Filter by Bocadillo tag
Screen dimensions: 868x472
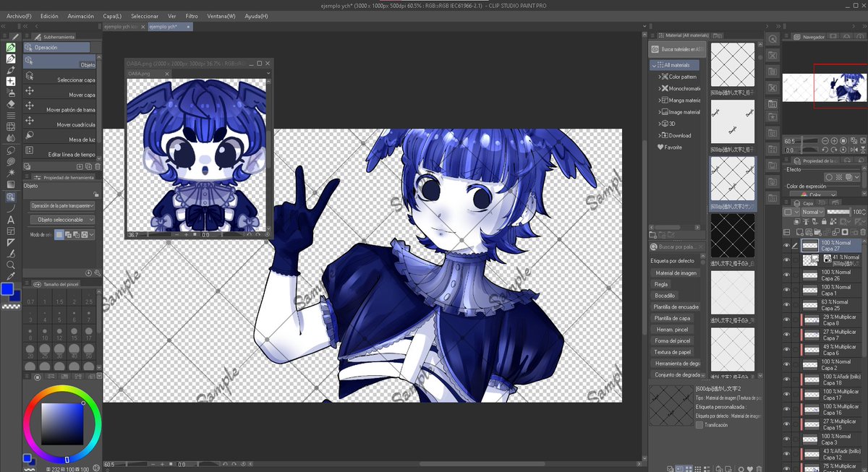[x=665, y=296]
